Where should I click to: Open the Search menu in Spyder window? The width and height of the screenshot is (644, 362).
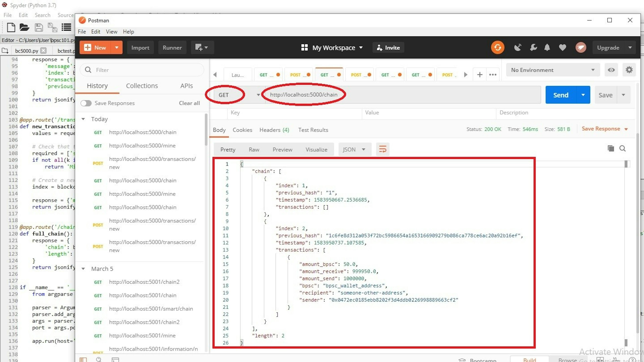(x=42, y=15)
